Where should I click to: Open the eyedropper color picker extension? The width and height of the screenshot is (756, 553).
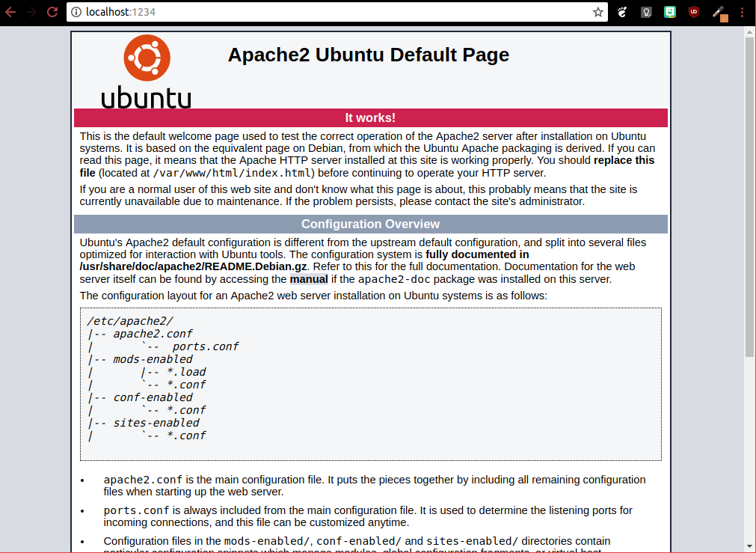[x=719, y=13]
